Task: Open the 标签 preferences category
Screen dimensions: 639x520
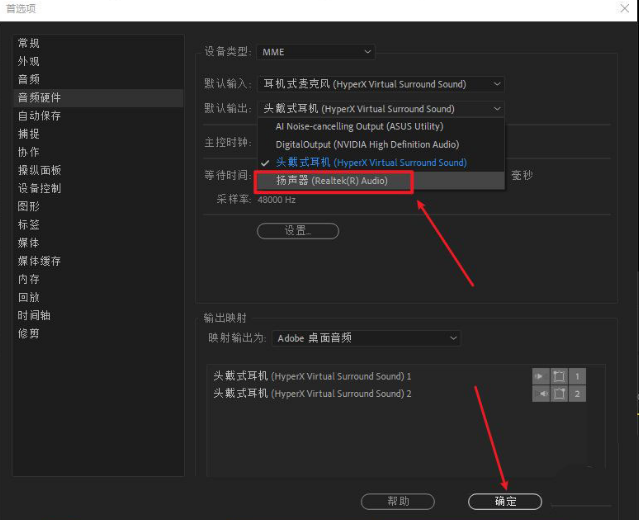Action: pyautogui.click(x=98, y=225)
